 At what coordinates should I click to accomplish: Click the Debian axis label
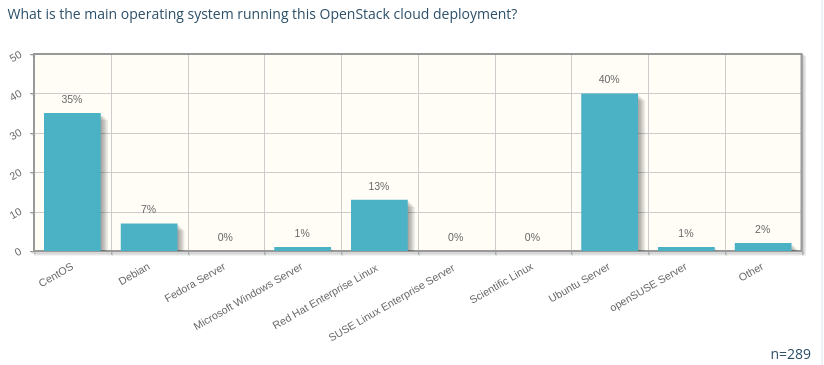[x=135, y=274]
